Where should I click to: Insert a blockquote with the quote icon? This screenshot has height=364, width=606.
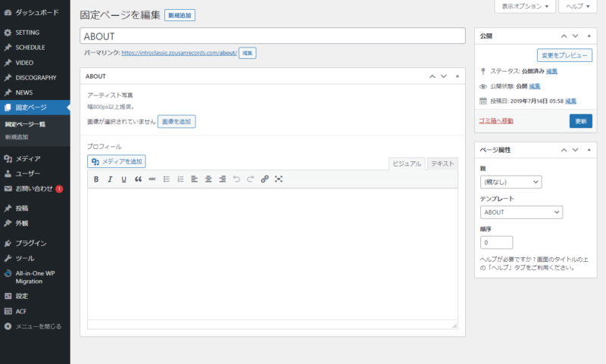coord(138,179)
